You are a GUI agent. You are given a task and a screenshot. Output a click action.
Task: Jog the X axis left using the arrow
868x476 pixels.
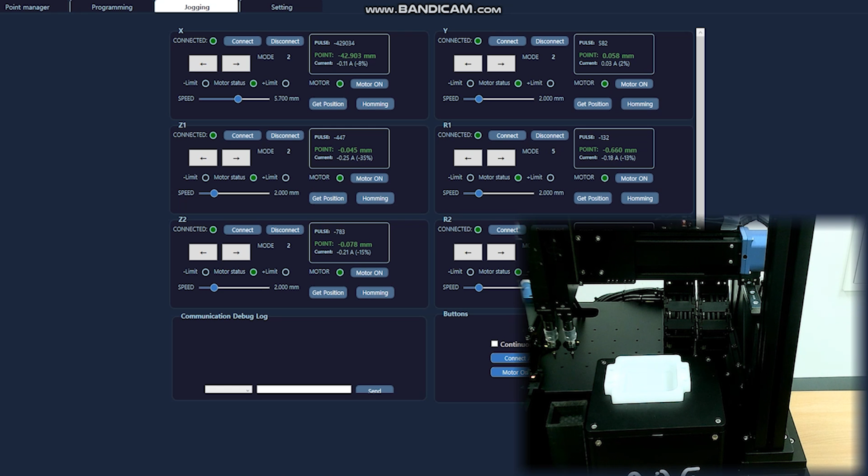203,63
